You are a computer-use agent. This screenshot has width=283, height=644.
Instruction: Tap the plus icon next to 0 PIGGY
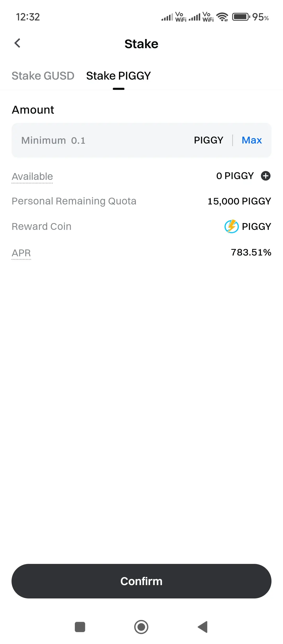coord(265,176)
